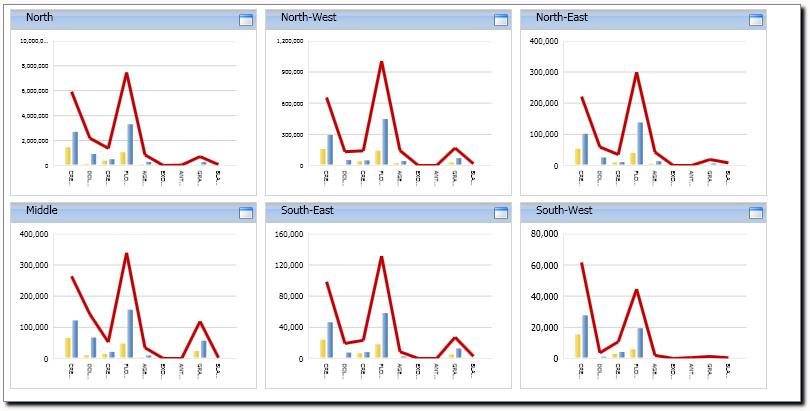The image size is (810, 411).
Task: Click the Middle panel title
Action: coord(42,210)
